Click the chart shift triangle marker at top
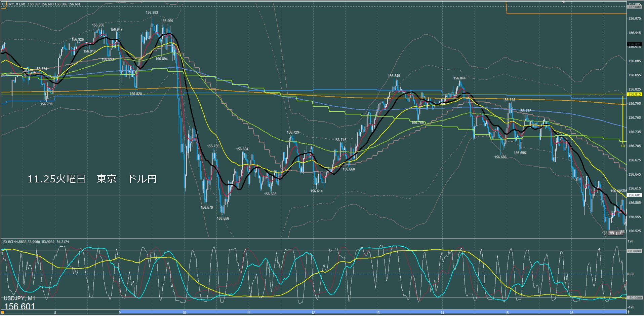The image size is (644, 316). (x=564, y=2)
